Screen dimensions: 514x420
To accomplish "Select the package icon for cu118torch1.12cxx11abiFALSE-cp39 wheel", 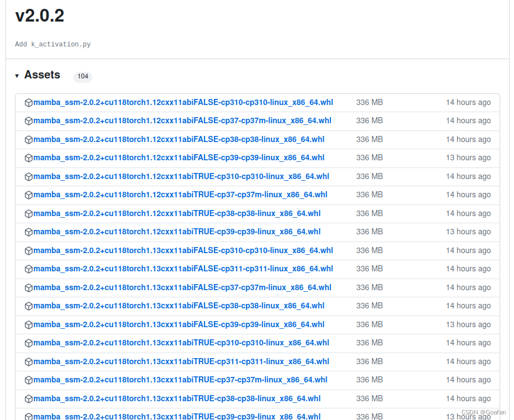I will click(x=28, y=158).
